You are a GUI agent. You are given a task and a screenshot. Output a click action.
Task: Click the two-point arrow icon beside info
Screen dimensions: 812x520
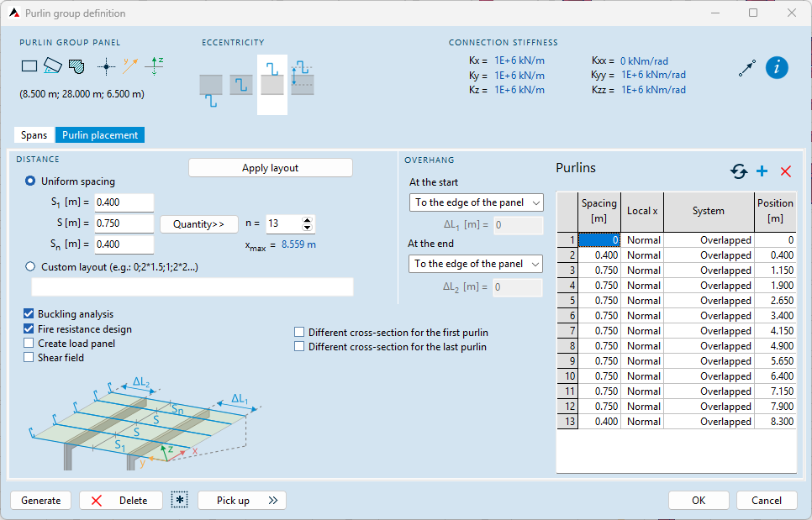coord(746,68)
